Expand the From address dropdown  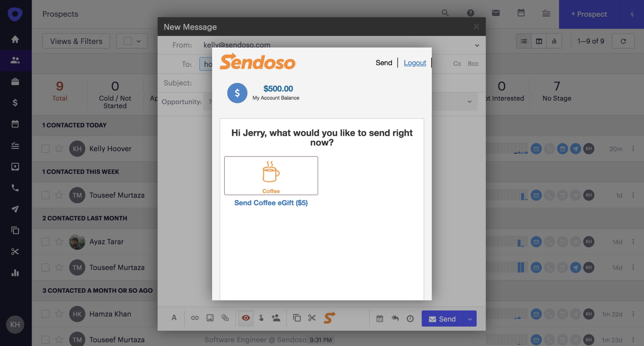(x=477, y=45)
